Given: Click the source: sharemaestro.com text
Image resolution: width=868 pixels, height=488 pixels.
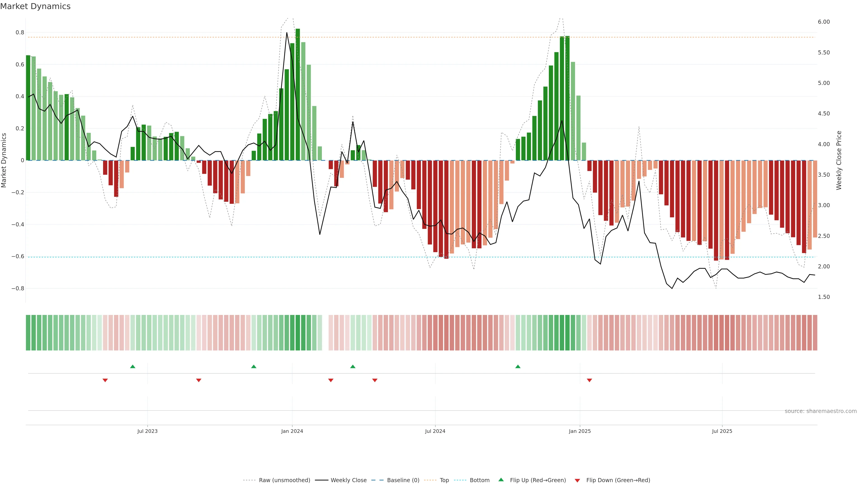Looking at the screenshot, I should coord(821,411).
